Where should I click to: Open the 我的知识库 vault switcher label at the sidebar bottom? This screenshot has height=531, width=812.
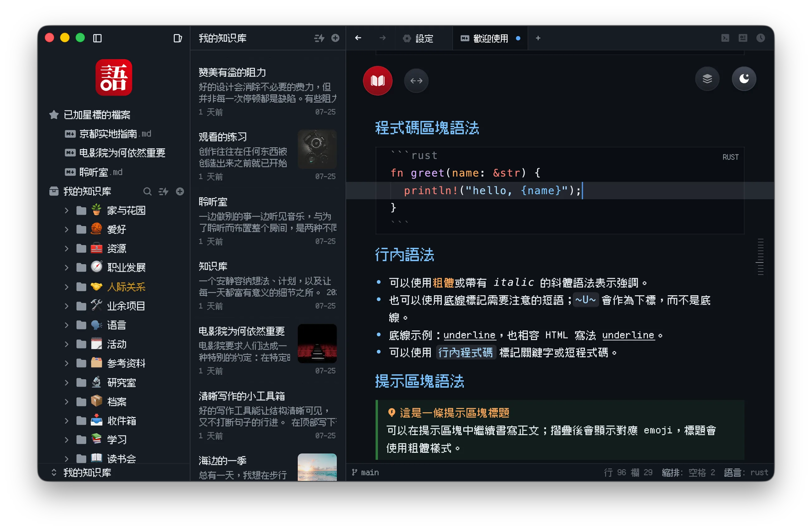87,473
